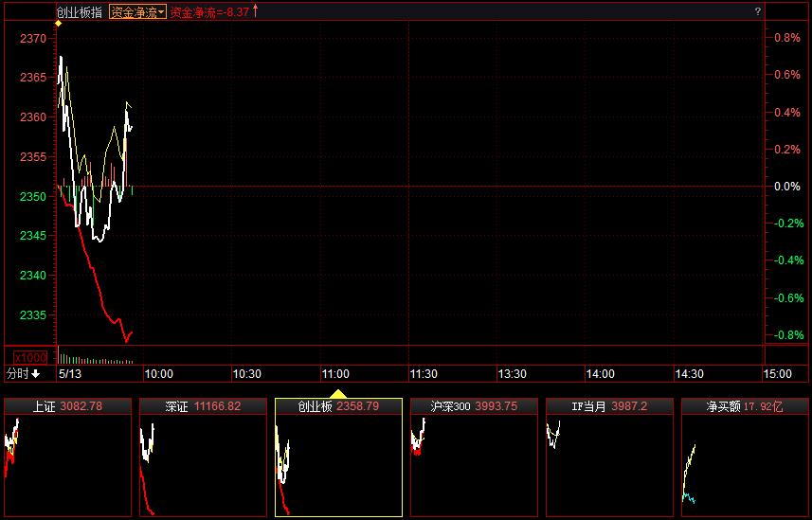Click the question mark help icon
This screenshot has width=812, height=520.
(757, 11)
